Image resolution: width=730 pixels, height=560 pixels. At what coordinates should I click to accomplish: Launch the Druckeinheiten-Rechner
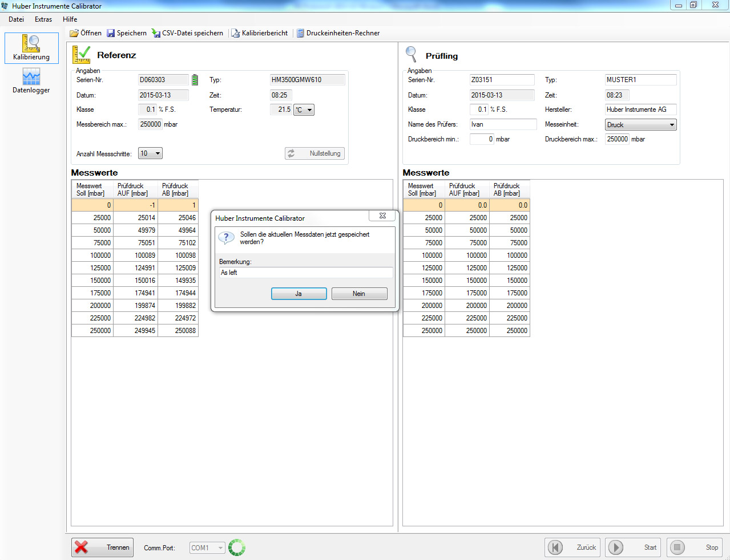(338, 33)
